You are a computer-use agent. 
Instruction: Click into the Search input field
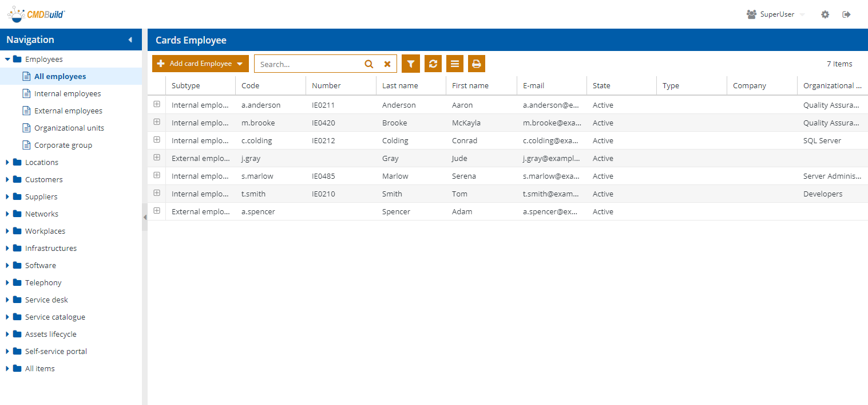click(x=309, y=64)
